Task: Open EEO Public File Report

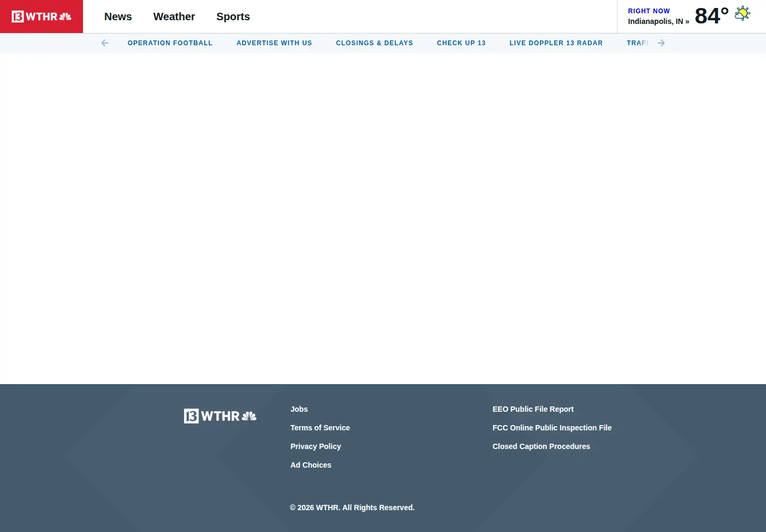Action: click(x=533, y=409)
